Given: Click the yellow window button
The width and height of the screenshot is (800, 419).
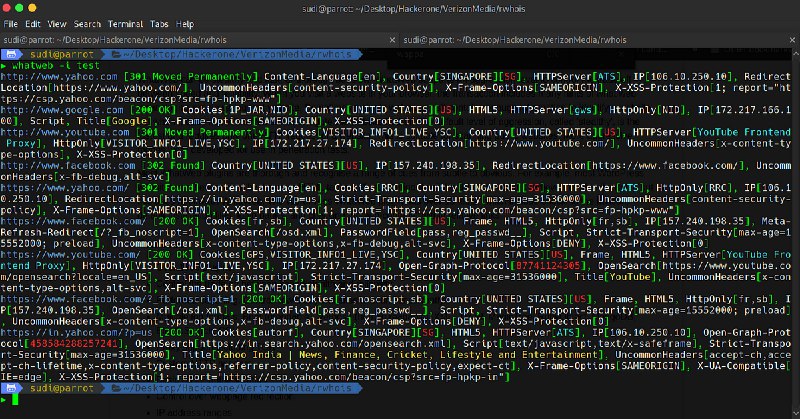Looking at the screenshot, I should coord(32,8).
